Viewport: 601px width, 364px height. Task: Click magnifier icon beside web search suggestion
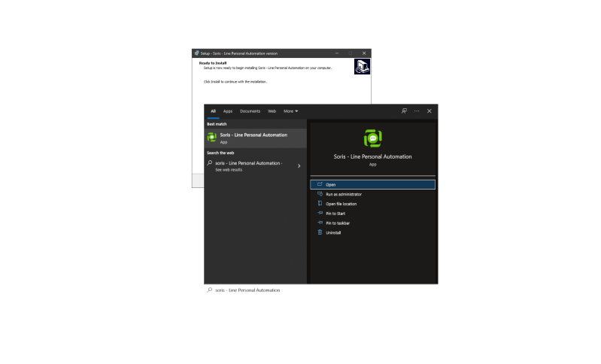coord(210,163)
